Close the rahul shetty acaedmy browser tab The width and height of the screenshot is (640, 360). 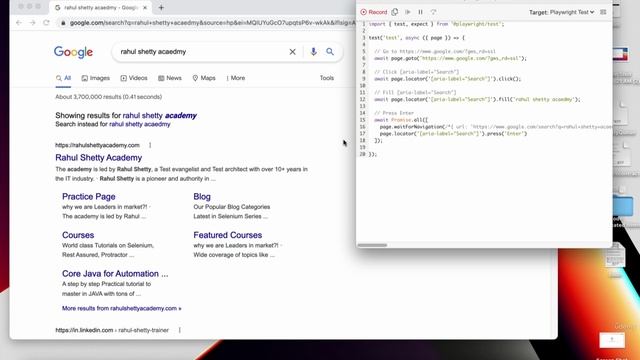click(145, 7)
